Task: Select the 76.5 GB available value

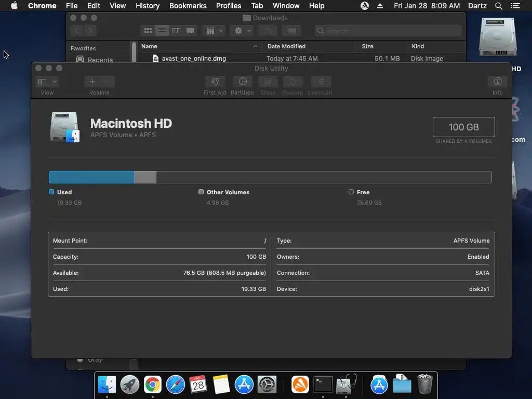Action: pyautogui.click(x=224, y=273)
